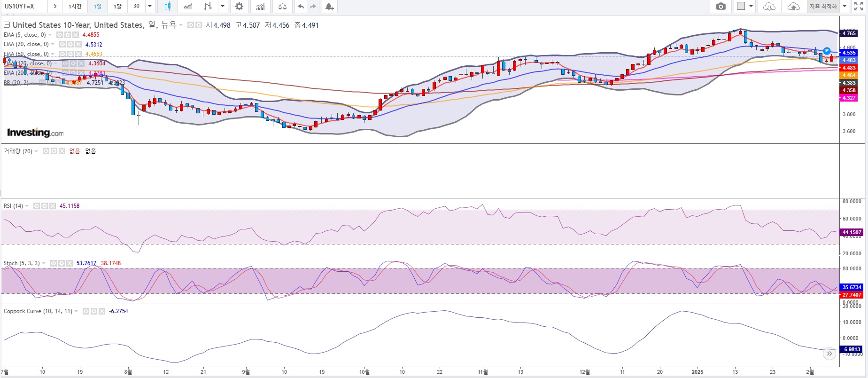Viewport: 868px width, 378px height.
Task: Select the 1시간 interval tab
Action: coord(75,6)
